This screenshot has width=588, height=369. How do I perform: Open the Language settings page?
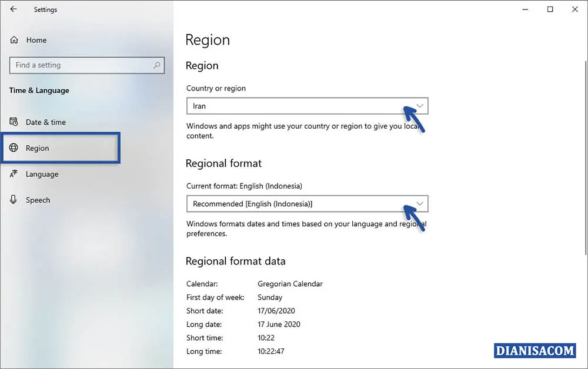point(42,174)
